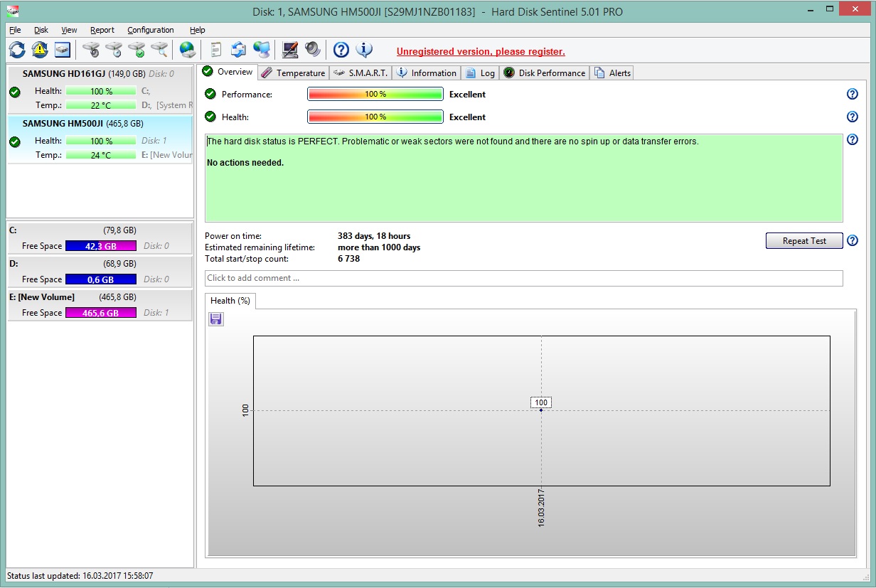Screen dimensions: 876x588
Task: Open the Disk menu
Action: 41,30
